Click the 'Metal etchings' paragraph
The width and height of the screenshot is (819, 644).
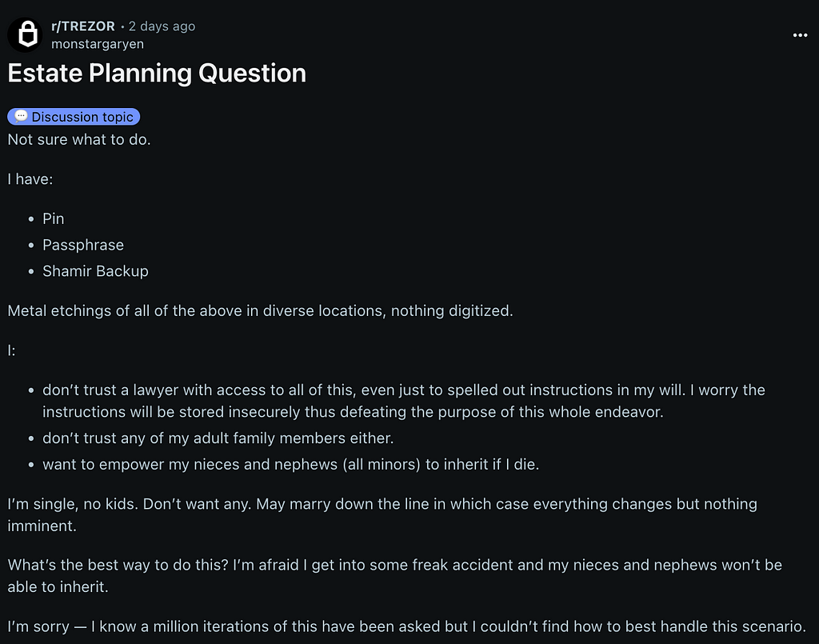click(x=260, y=310)
